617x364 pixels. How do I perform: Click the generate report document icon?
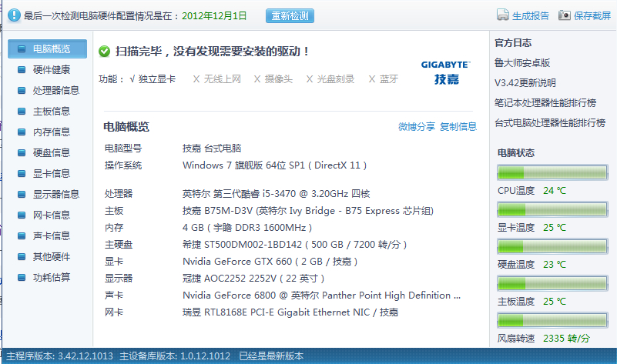pyautogui.click(x=503, y=15)
